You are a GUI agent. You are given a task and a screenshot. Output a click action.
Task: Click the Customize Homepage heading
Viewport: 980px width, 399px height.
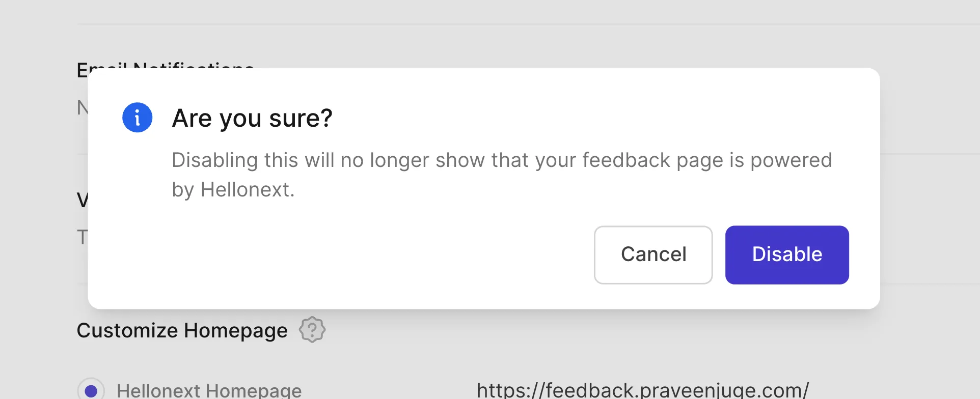[182, 330]
